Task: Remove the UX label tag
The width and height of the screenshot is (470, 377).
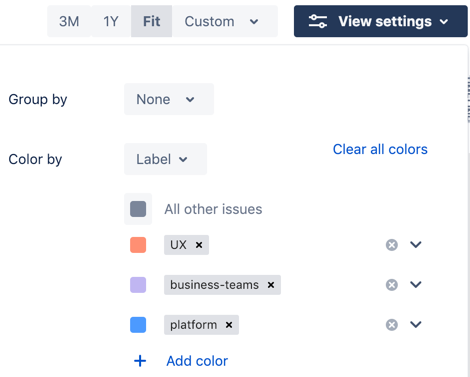Action: [199, 245]
